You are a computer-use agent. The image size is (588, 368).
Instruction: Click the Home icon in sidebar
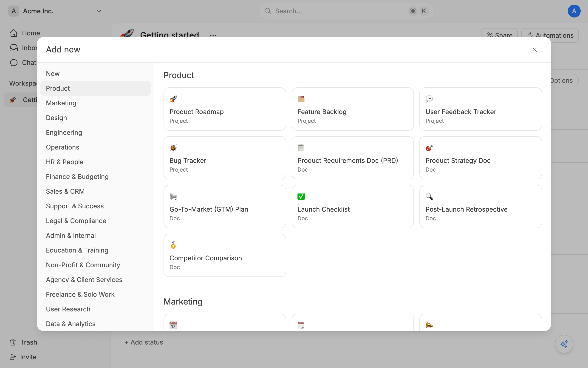pyautogui.click(x=14, y=33)
